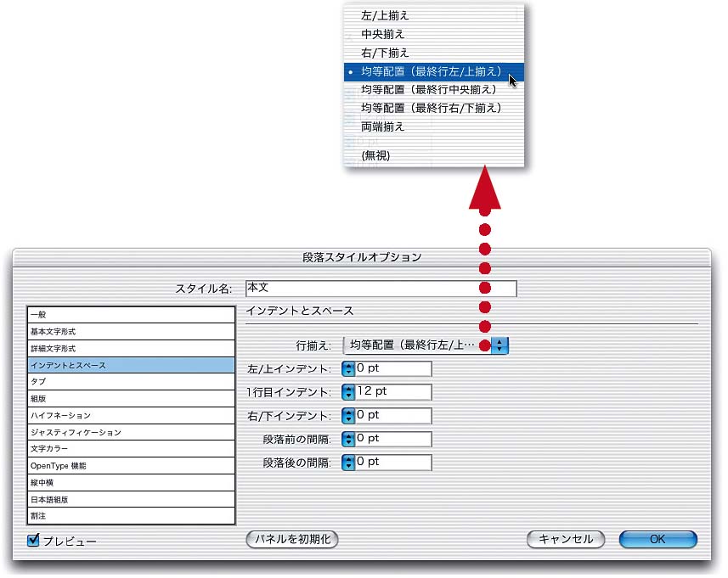728x578 pixels.
Task: Open the 詳細文字形式 category
Action: tap(132, 349)
